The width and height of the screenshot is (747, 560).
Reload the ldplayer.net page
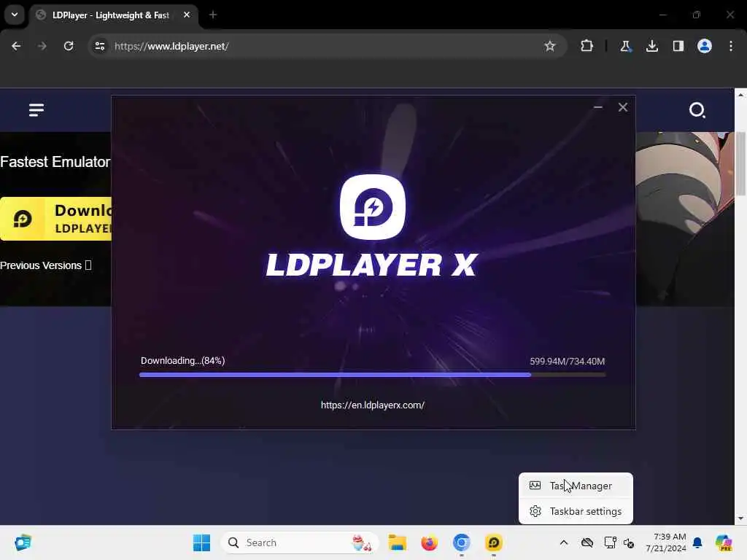coord(69,46)
